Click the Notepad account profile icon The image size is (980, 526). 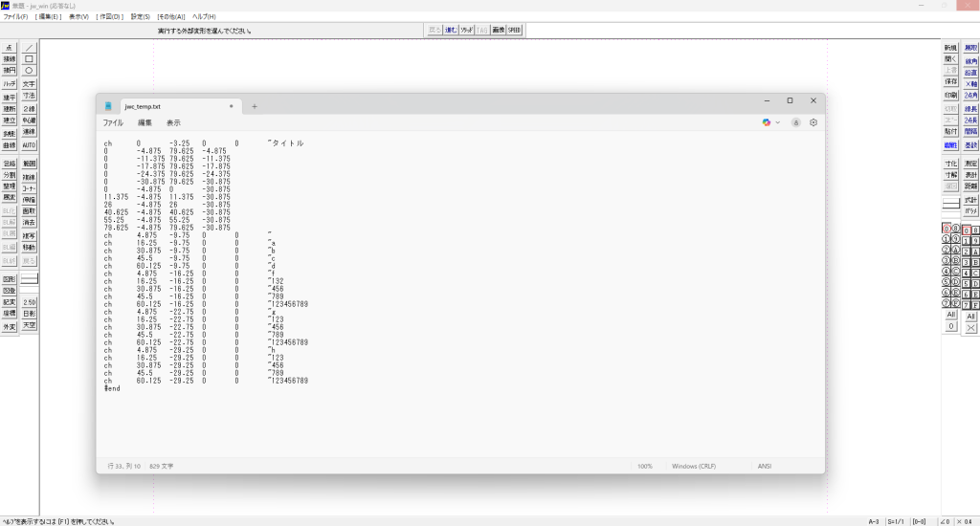(795, 122)
